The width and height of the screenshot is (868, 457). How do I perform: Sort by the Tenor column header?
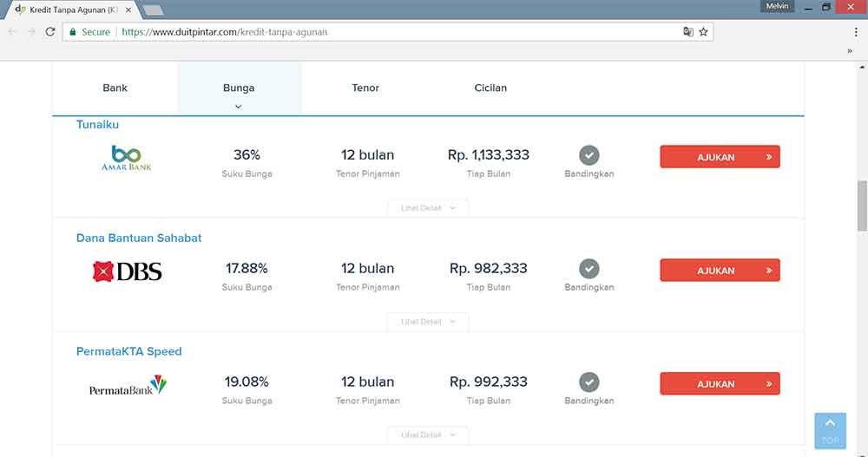coord(365,88)
